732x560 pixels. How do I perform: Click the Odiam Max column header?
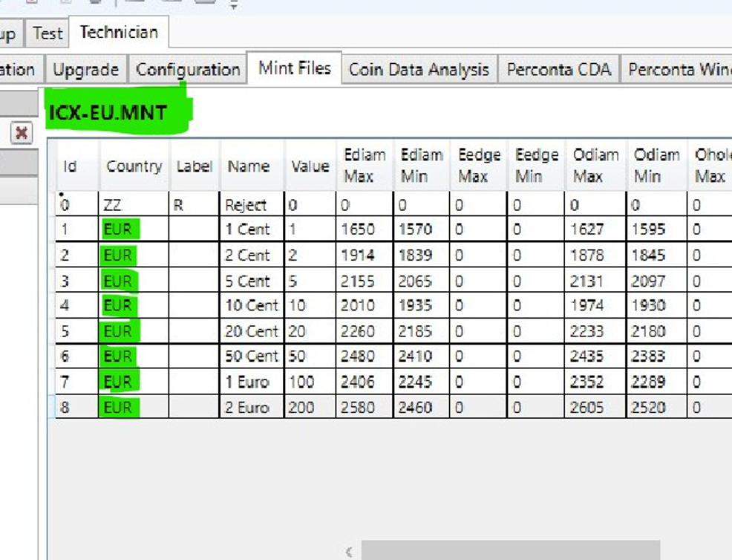(x=595, y=166)
